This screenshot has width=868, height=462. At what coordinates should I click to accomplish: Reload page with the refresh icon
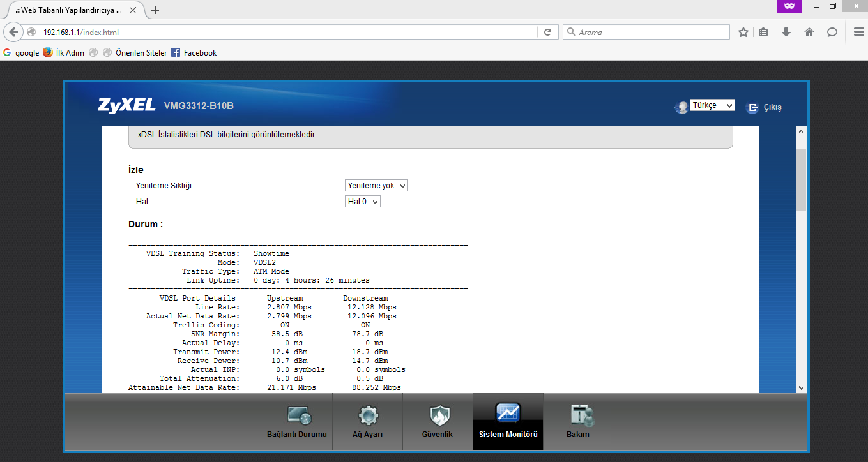tap(547, 32)
